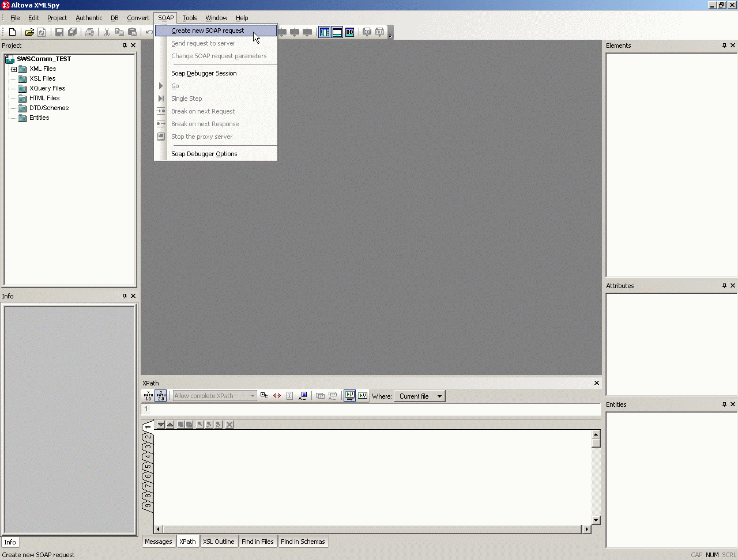Select the SWSComm_TEST project root
Image resolution: width=738 pixels, height=560 pixels.
coord(44,59)
